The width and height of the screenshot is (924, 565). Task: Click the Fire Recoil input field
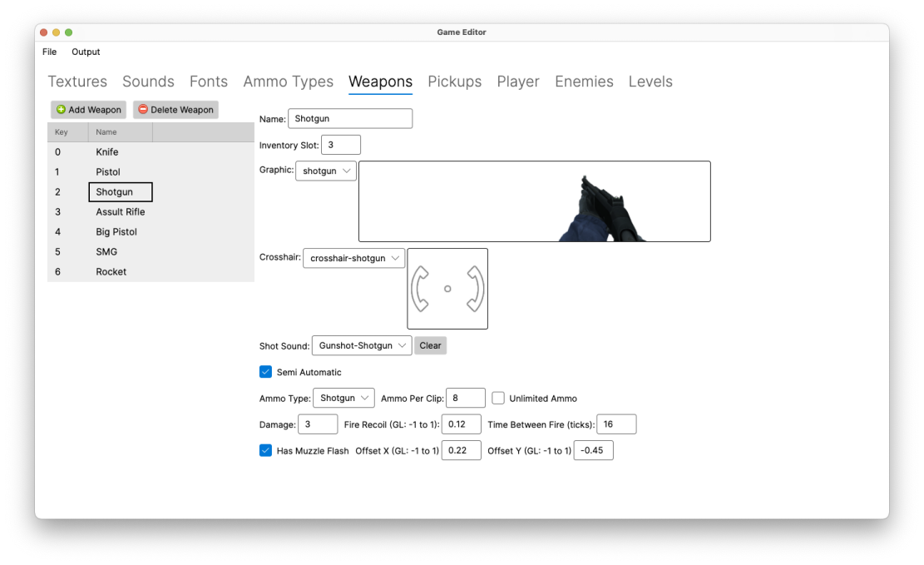tap(462, 424)
